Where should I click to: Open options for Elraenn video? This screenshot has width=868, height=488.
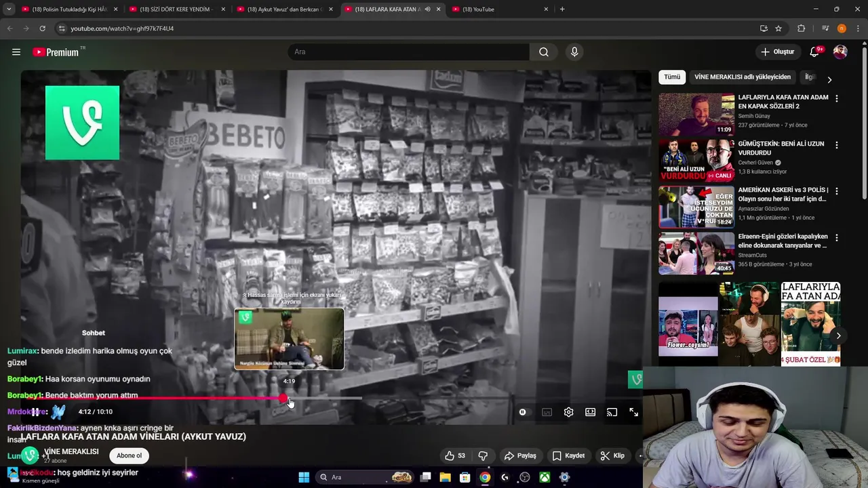pyautogui.click(x=836, y=238)
